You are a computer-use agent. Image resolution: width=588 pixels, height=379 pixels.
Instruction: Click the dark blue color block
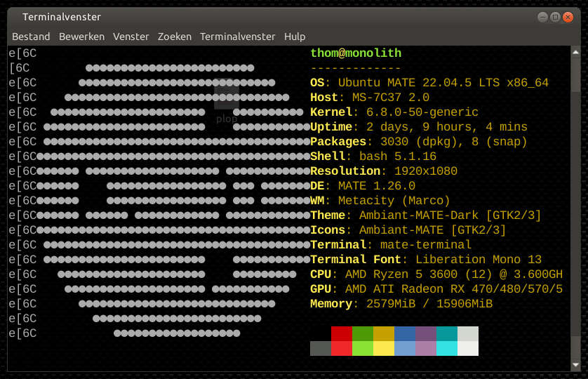[x=405, y=333]
